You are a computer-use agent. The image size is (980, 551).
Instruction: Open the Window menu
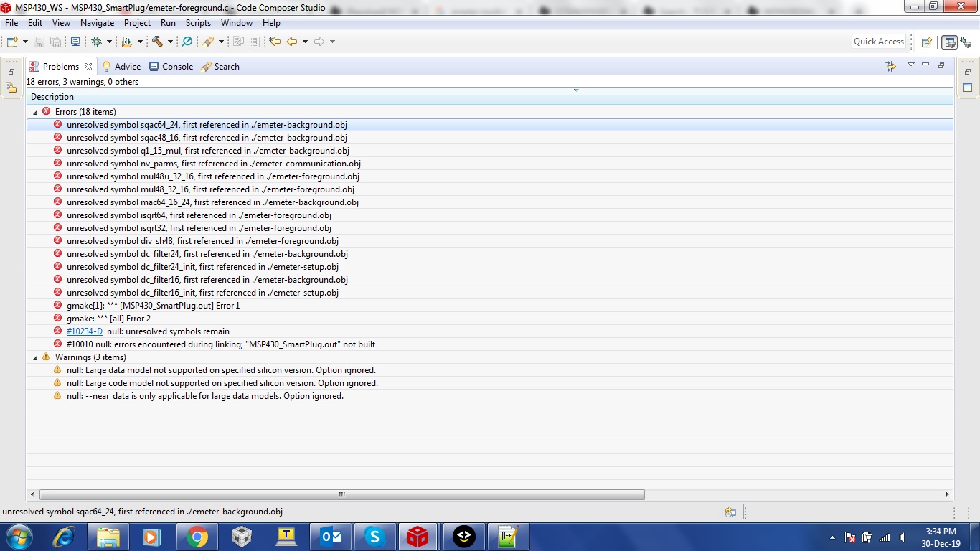(x=236, y=23)
